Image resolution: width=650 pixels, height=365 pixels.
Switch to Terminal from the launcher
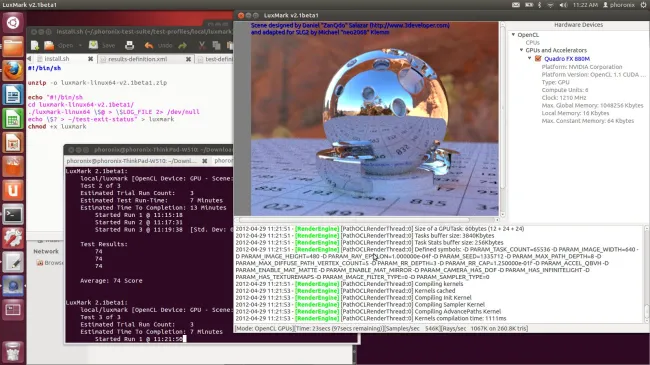pyautogui.click(x=13, y=215)
